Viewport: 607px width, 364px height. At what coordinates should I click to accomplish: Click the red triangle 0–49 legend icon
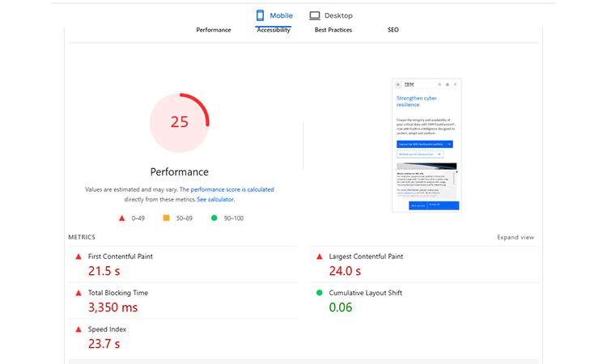pos(121,218)
